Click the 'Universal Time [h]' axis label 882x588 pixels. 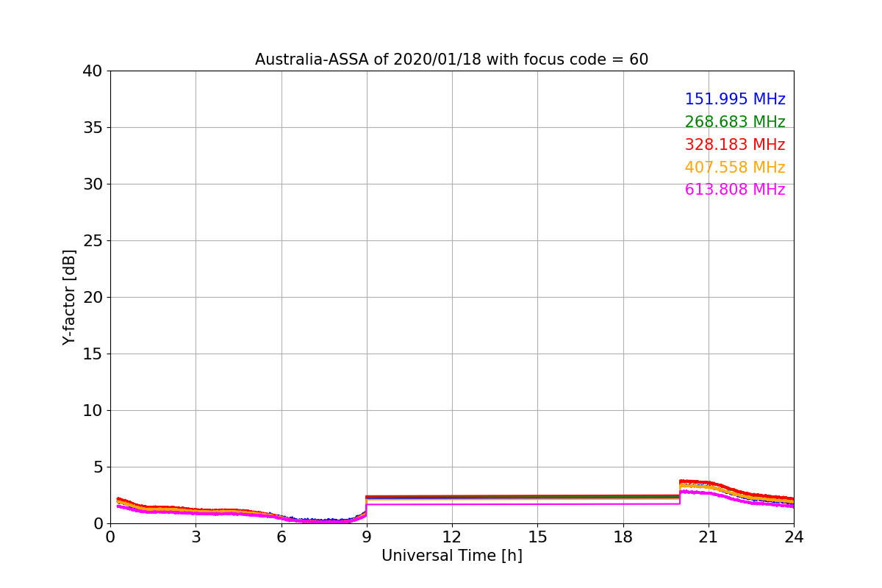[452, 556]
